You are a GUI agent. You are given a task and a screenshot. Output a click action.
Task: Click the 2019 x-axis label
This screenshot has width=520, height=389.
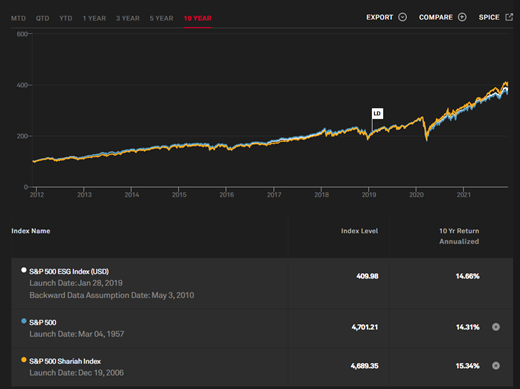click(369, 195)
